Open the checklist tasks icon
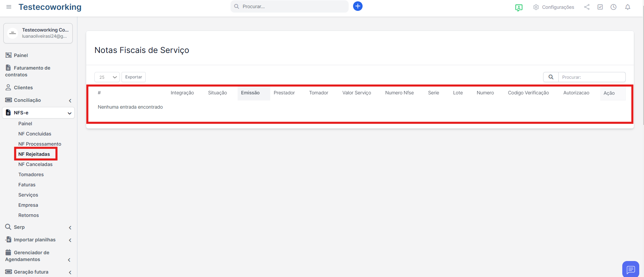Image resolution: width=644 pixels, height=277 pixels. 600,7
